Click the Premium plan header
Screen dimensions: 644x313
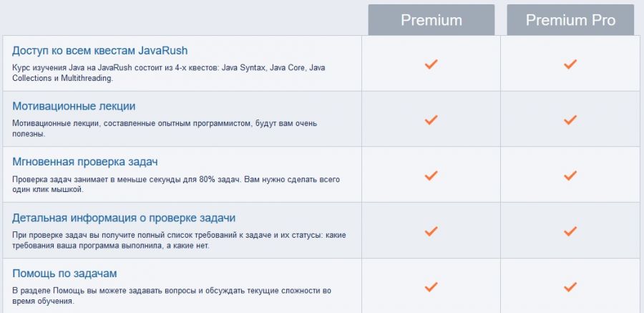click(x=431, y=20)
